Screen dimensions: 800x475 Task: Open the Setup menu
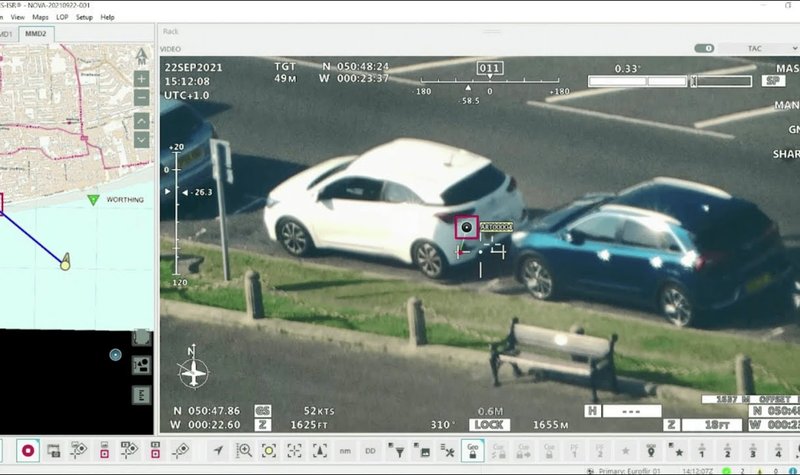84,17
